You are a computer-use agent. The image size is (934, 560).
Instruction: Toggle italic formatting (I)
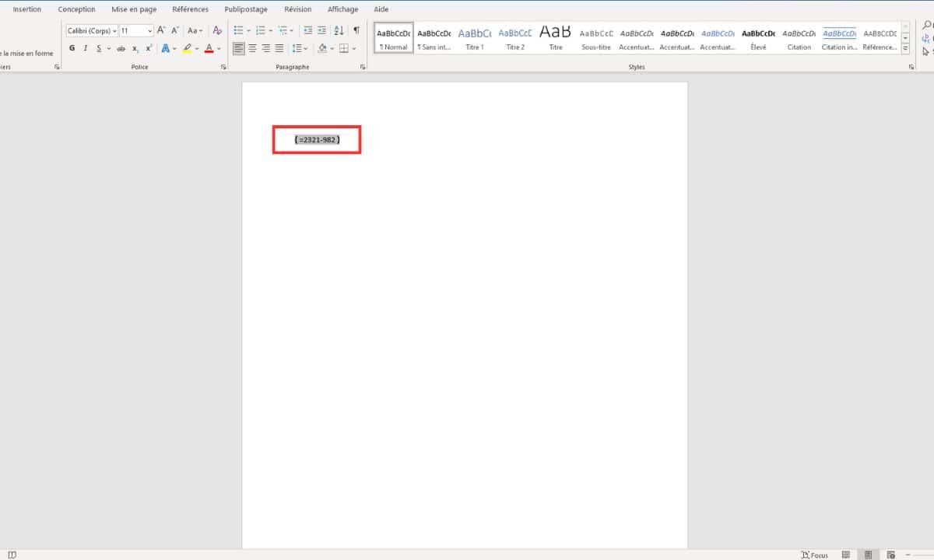(86, 48)
